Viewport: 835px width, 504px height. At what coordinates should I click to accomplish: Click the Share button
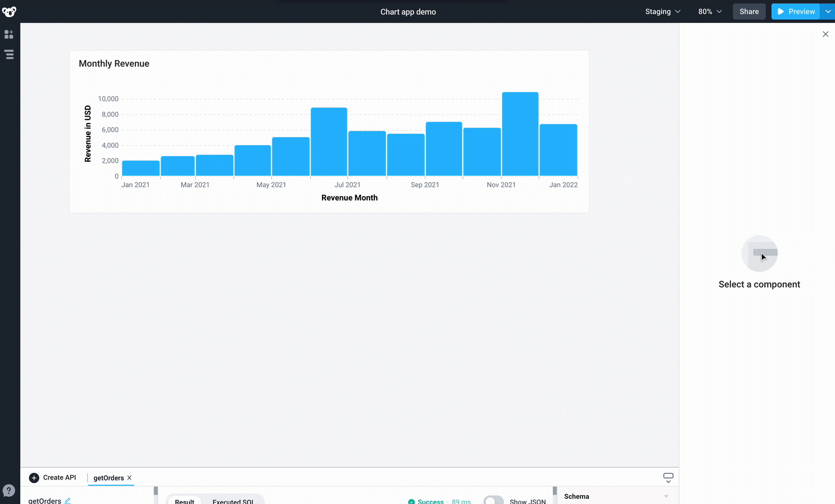(749, 11)
